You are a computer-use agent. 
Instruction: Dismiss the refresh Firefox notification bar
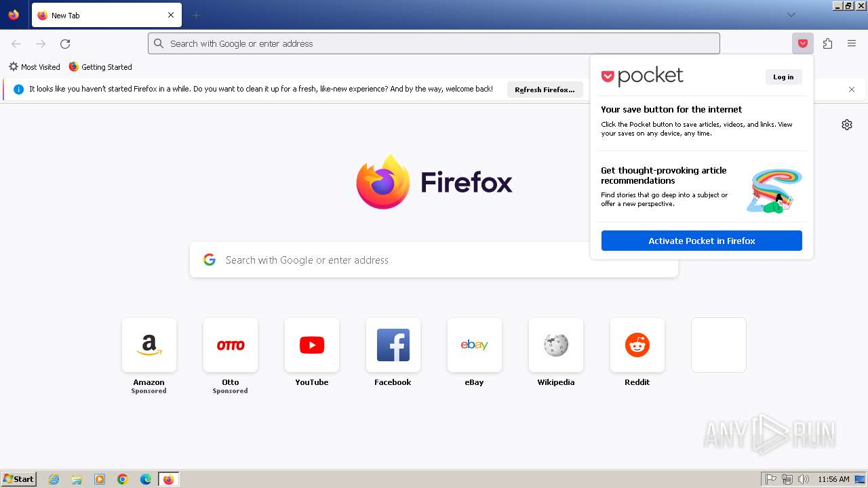pos(852,89)
